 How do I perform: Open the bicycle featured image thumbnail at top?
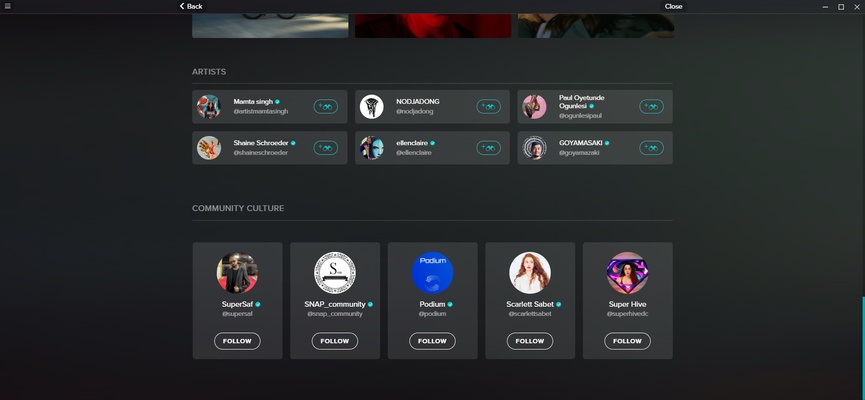point(270,26)
